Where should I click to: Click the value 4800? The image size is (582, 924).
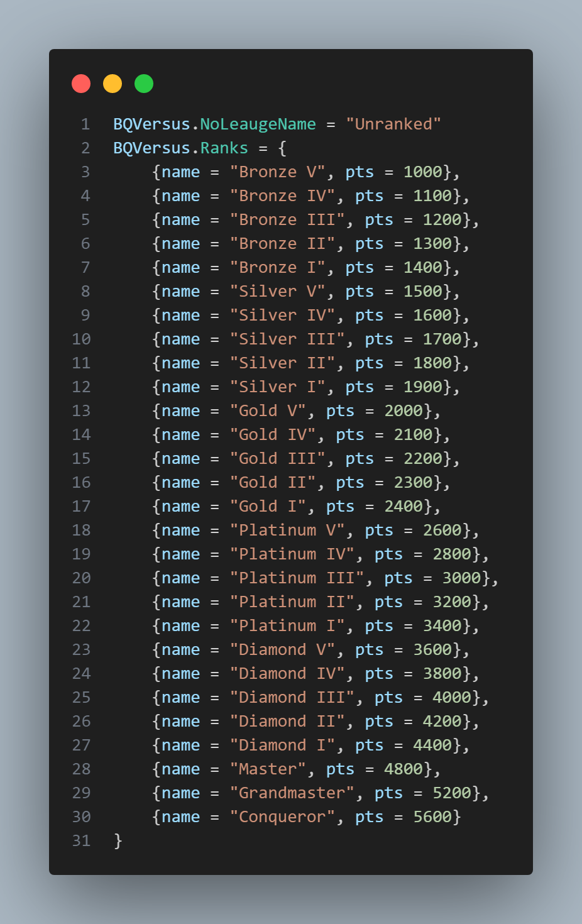click(404, 769)
